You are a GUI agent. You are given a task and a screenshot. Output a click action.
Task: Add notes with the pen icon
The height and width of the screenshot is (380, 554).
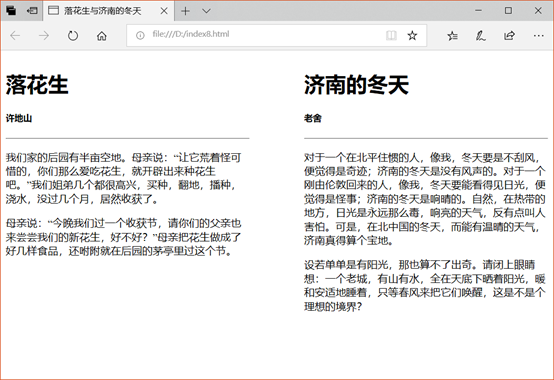pyautogui.click(x=481, y=35)
